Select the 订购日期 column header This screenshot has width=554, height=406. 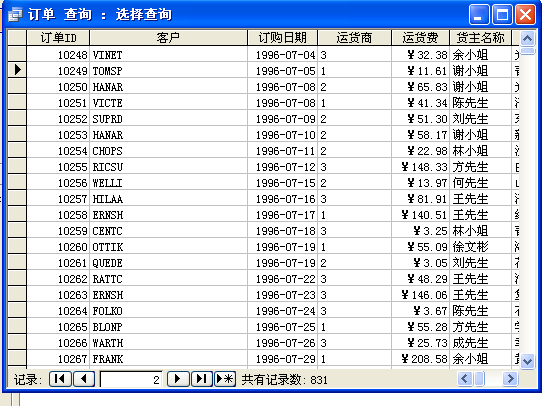point(283,37)
